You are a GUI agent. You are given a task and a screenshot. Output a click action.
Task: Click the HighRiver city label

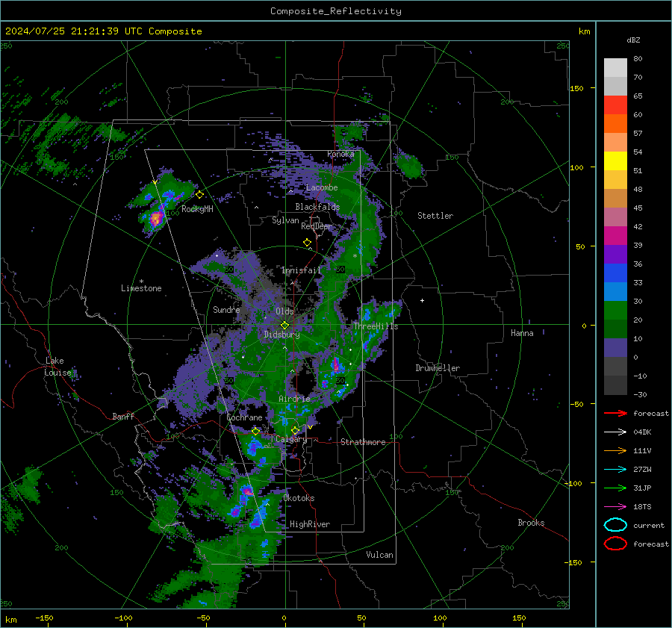pyautogui.click(x=310, y=524)
